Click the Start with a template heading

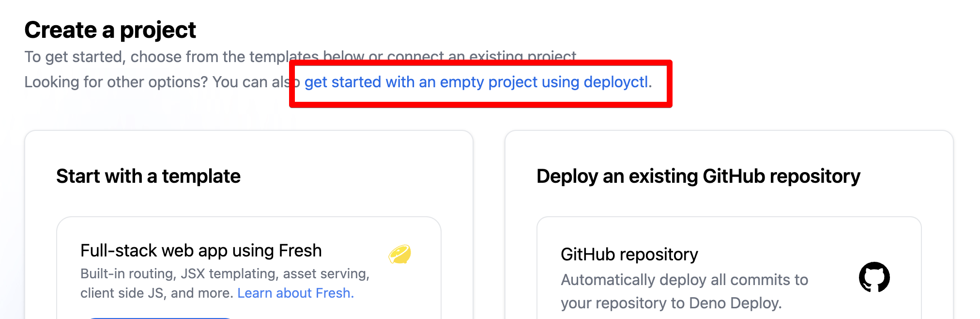[148, 176]
